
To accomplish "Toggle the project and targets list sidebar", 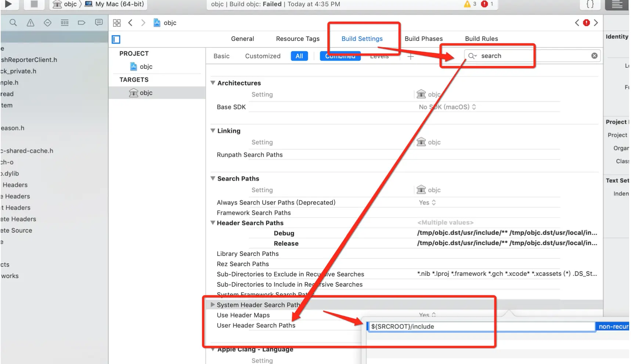I will point(116,39).
